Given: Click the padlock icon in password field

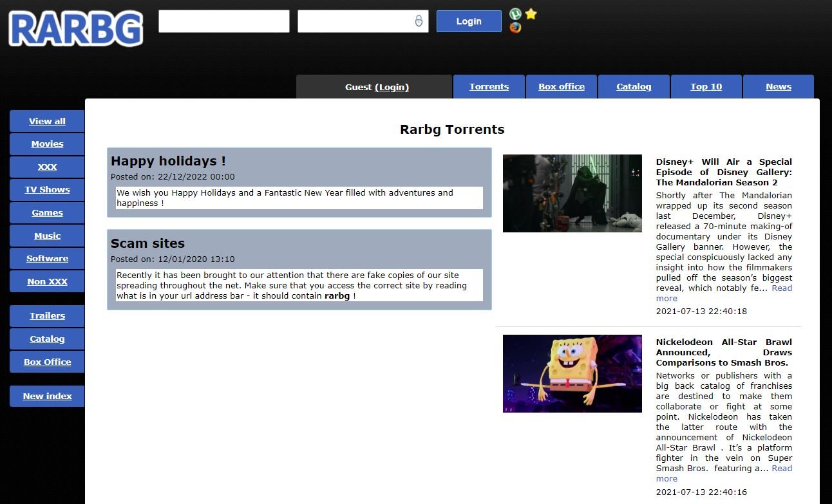Looking at the screenshot, I should (x=419, y=21).
